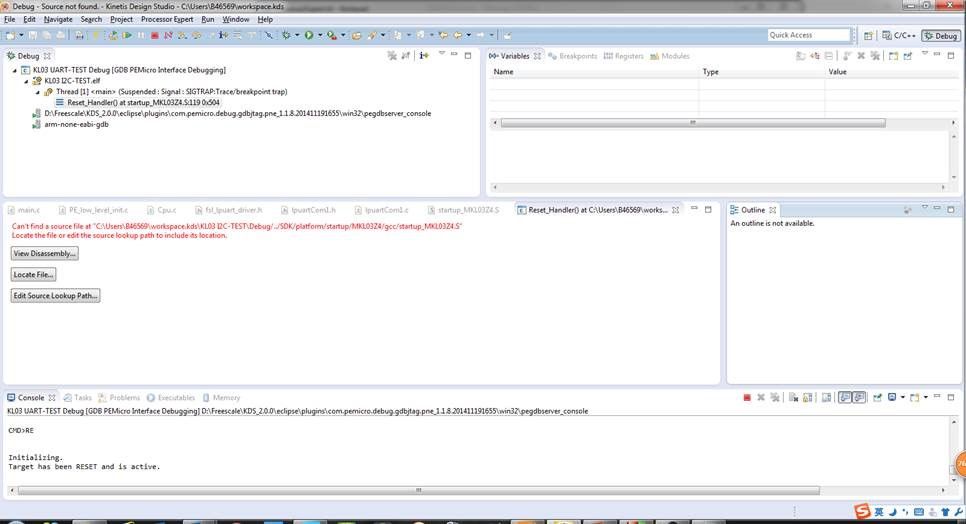This screenshot has height=524, width=966.
Task: Click the Clear Console icon
Action: click(794, 398)
